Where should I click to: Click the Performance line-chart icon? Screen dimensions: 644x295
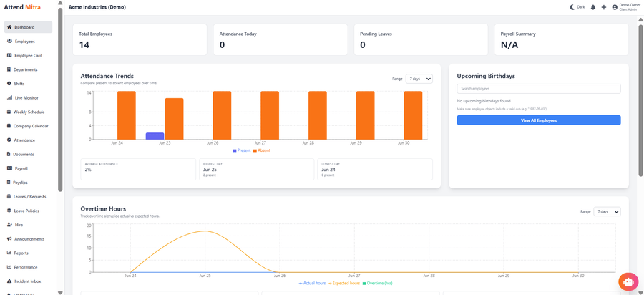(x=9, y=266)
